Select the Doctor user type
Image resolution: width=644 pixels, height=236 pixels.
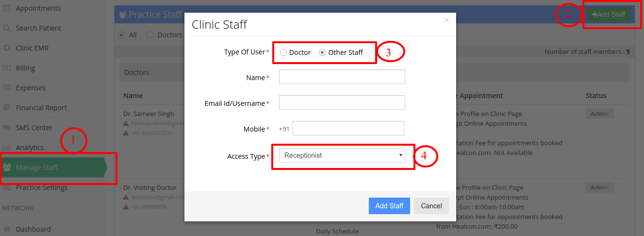tap(283, 52)
